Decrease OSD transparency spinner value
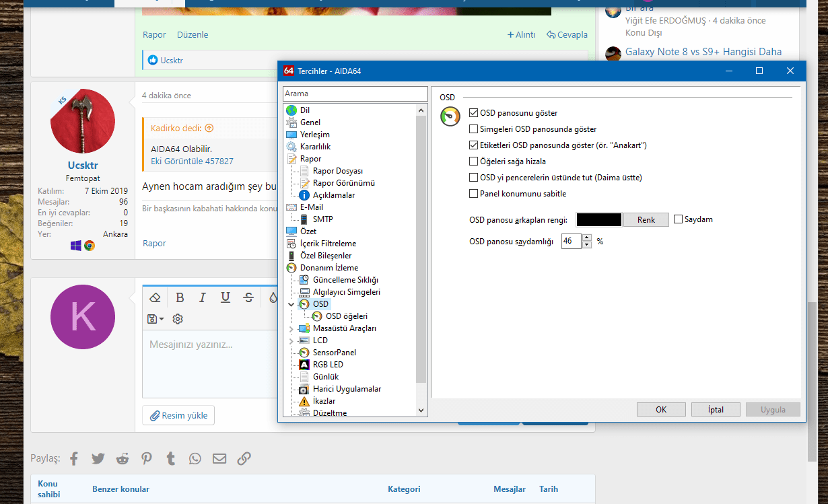 pos(587,245)
